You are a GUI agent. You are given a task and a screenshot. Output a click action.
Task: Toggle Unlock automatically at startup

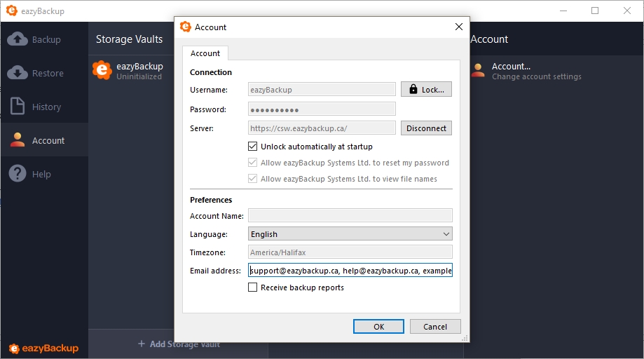252,147
